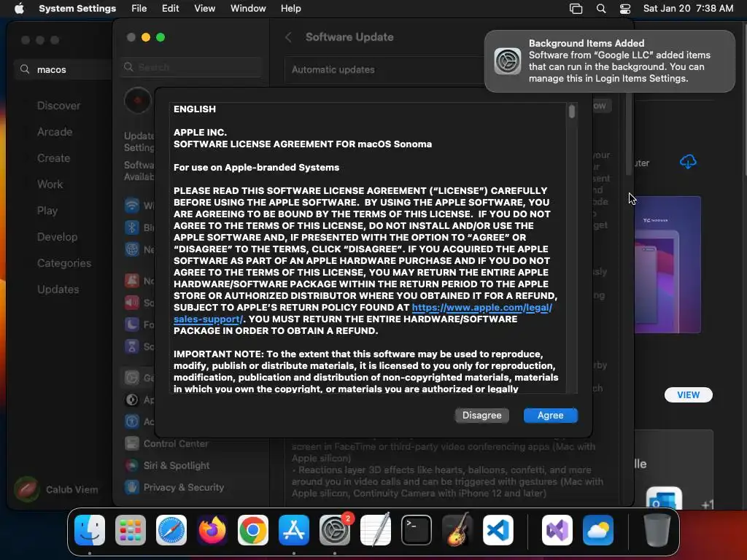Click the app screenshot thumbnail in App Store

(667, 265)
